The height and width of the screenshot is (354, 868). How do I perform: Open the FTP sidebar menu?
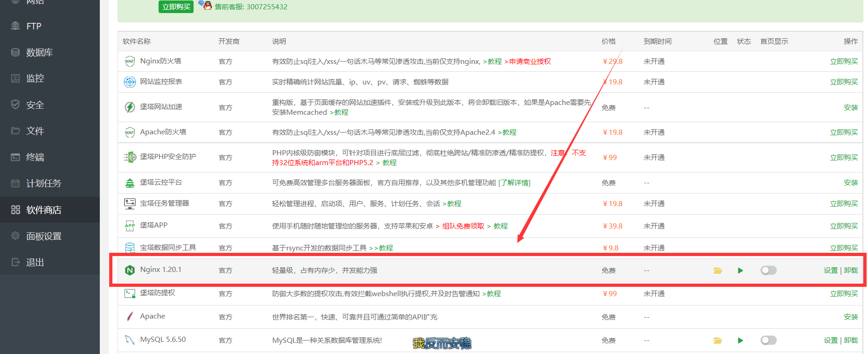pos(34,26)
